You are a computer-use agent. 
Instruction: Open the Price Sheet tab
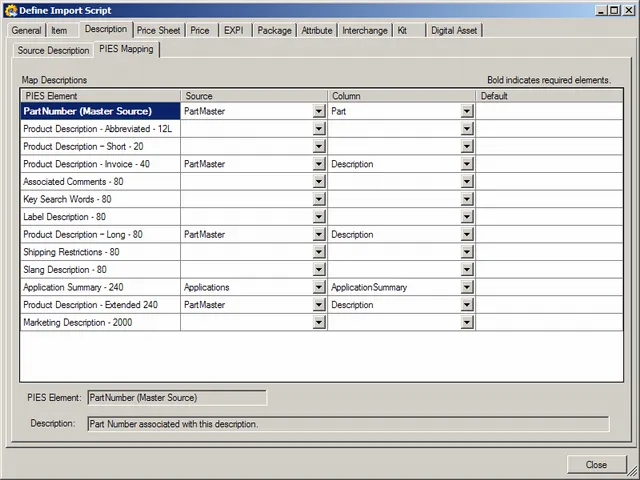159,31
